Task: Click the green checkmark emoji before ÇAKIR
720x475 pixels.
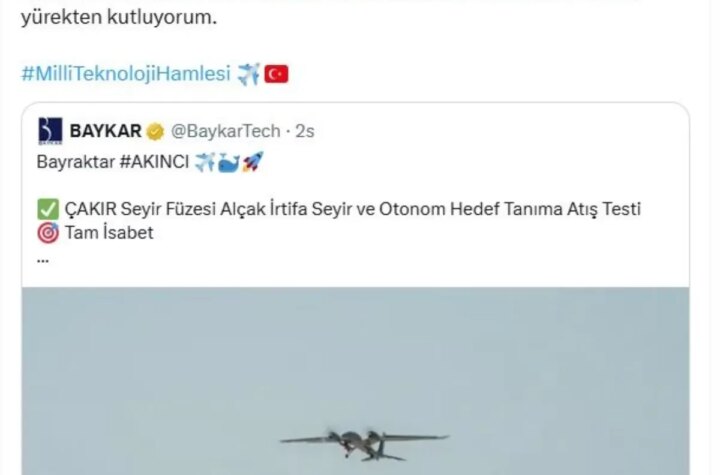Action: pyautogui.click(x=48, y=209)
